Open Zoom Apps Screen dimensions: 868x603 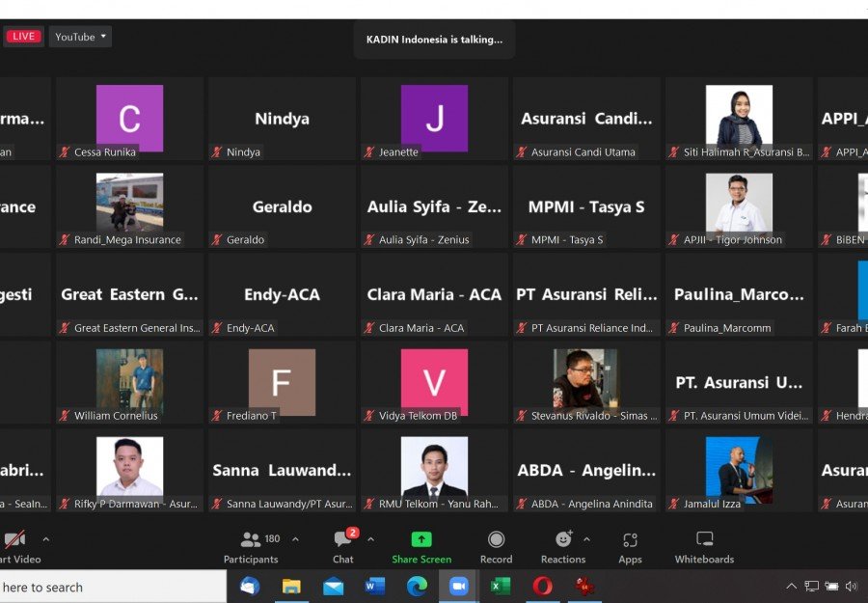(x=630, y=548)
